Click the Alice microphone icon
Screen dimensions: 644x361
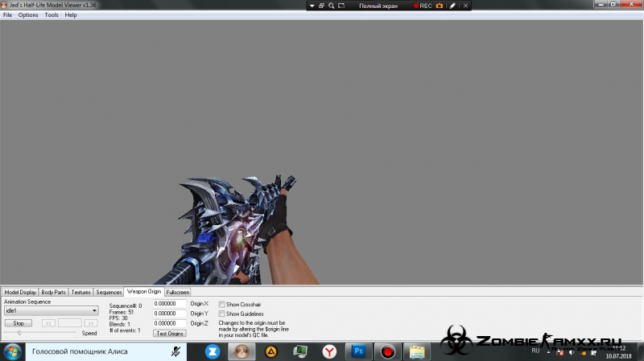coord(175,351)
